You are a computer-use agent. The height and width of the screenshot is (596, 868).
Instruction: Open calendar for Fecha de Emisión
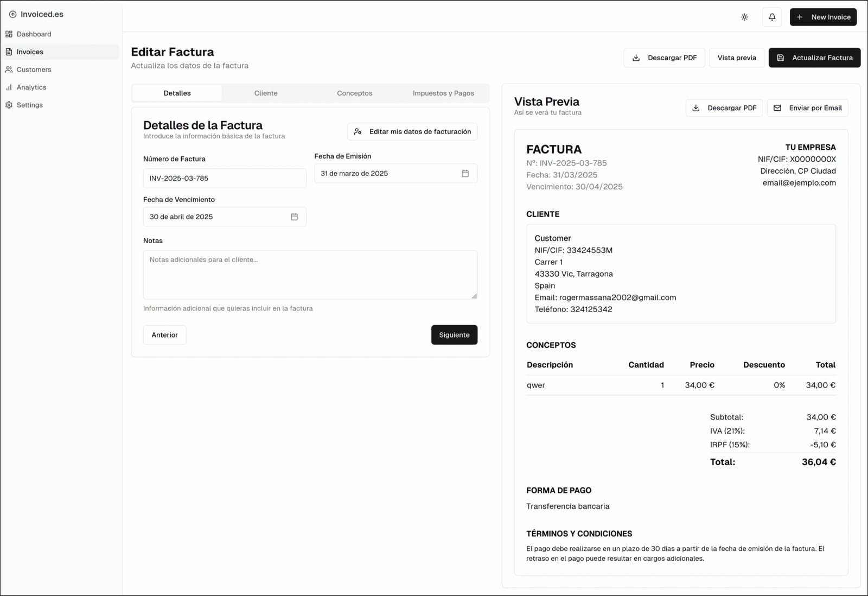465,174
